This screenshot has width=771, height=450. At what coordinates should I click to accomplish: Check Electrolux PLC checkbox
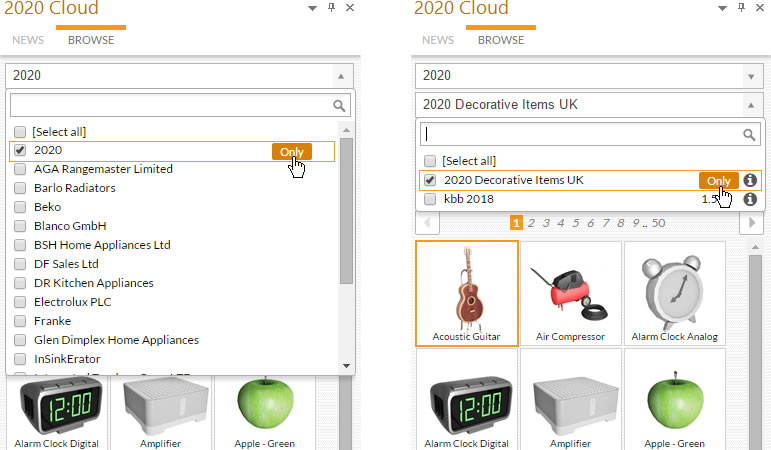pyautogui.click(x=20, y=302)
